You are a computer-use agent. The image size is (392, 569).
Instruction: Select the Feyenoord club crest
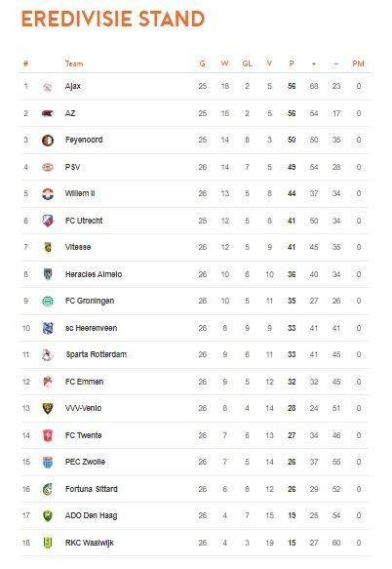pyautogui.click(x=48, y=141)
